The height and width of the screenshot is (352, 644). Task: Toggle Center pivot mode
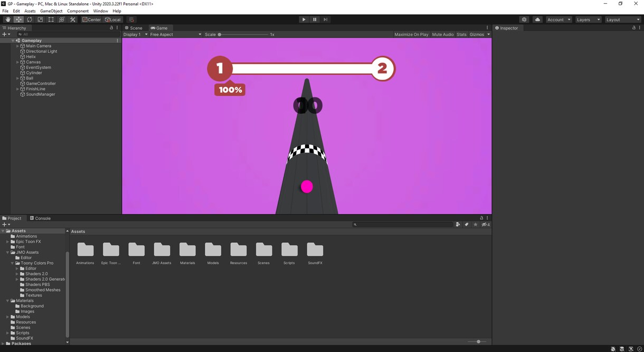tap(92, 20)
